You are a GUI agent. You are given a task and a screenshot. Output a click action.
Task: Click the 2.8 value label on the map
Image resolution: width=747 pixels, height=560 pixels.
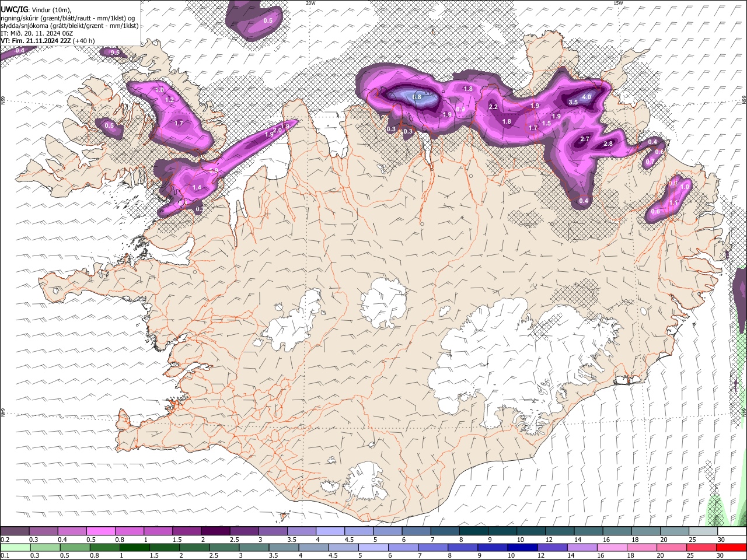608,143
